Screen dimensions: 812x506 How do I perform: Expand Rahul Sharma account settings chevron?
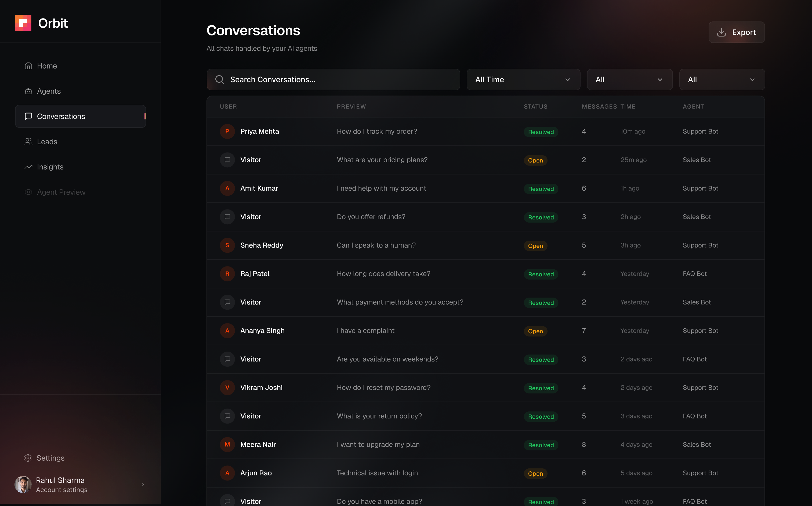(143, 484)
